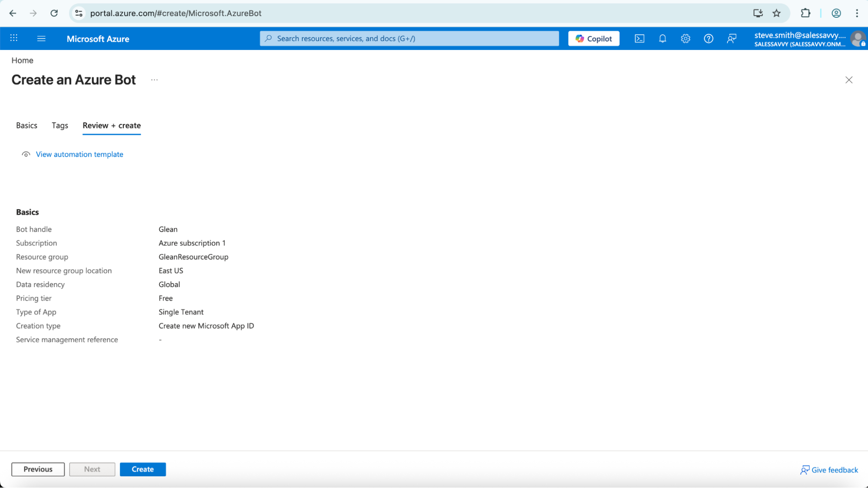Open the ellipsis menu next to page title
This screenshot has width=868, height=488.
(154, 80)
